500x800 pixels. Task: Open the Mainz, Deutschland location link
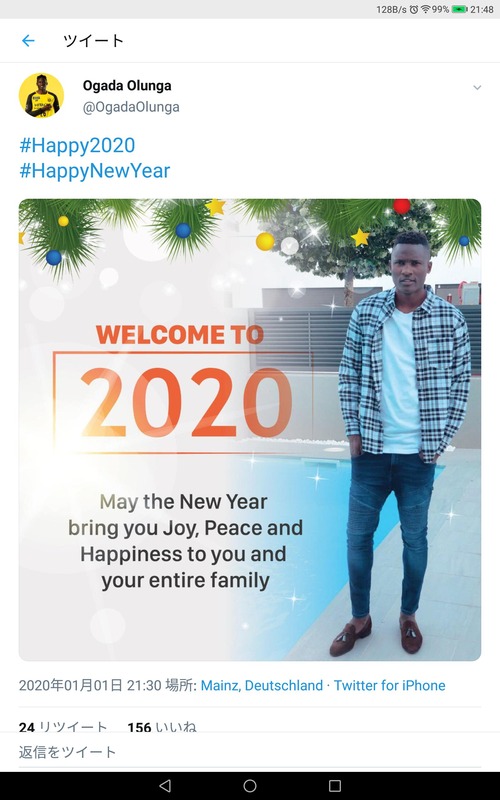click(x=262, y=685)
